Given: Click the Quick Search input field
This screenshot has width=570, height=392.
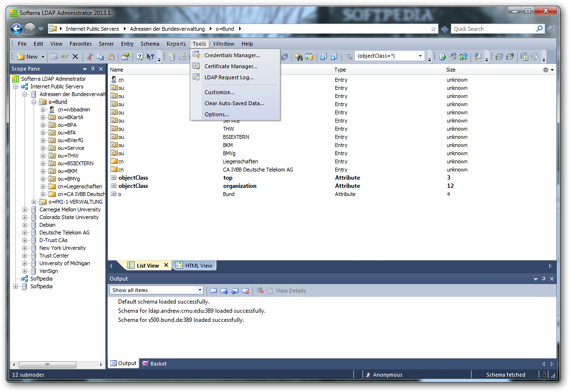Looking at the screenshot, I should click(493, 29).
